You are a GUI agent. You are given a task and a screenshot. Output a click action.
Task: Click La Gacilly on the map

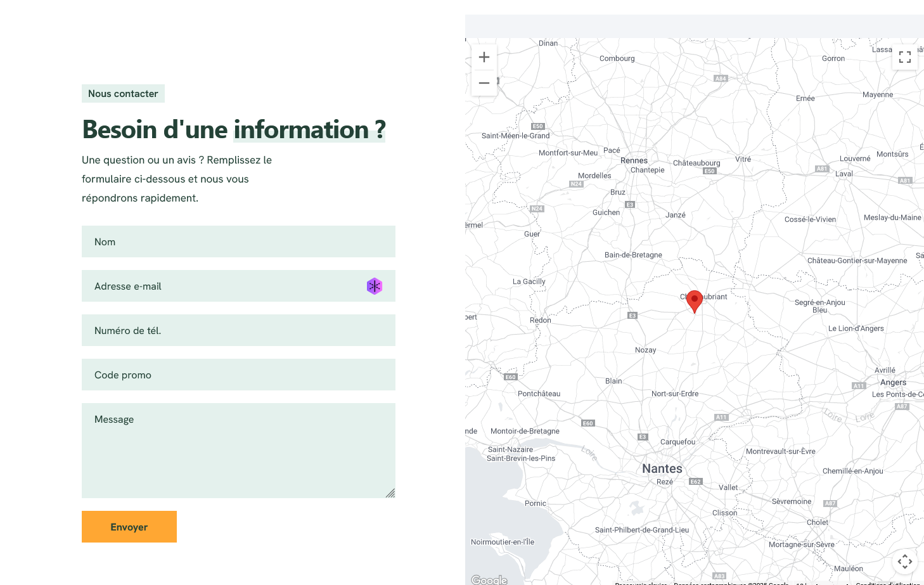point(529,281)
